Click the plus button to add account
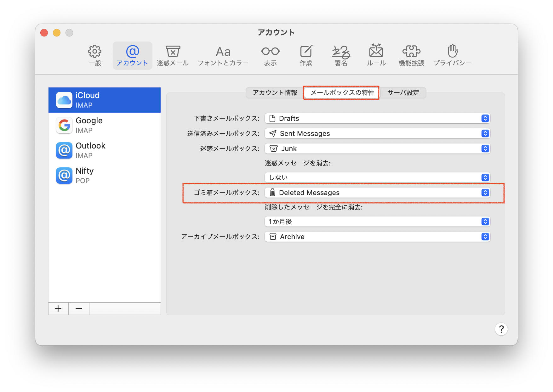 58,309
